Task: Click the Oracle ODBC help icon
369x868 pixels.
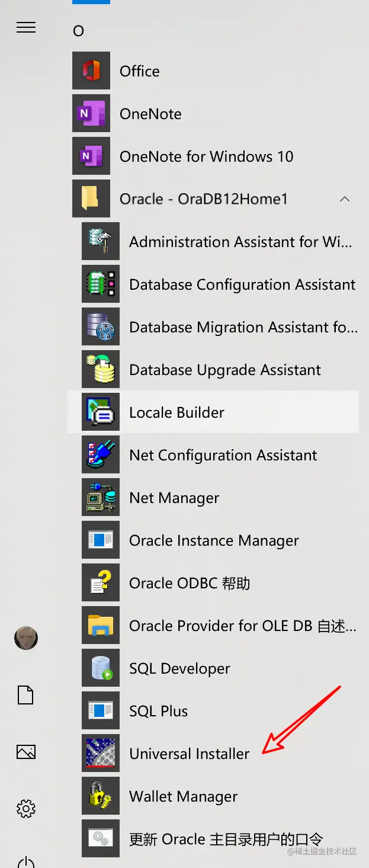Action: point(101,583)
